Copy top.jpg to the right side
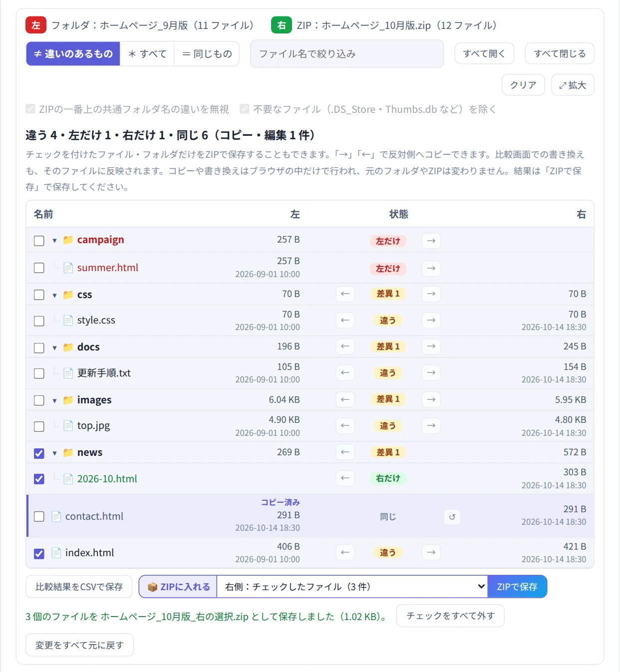620x672 pixels. point(431,425)
